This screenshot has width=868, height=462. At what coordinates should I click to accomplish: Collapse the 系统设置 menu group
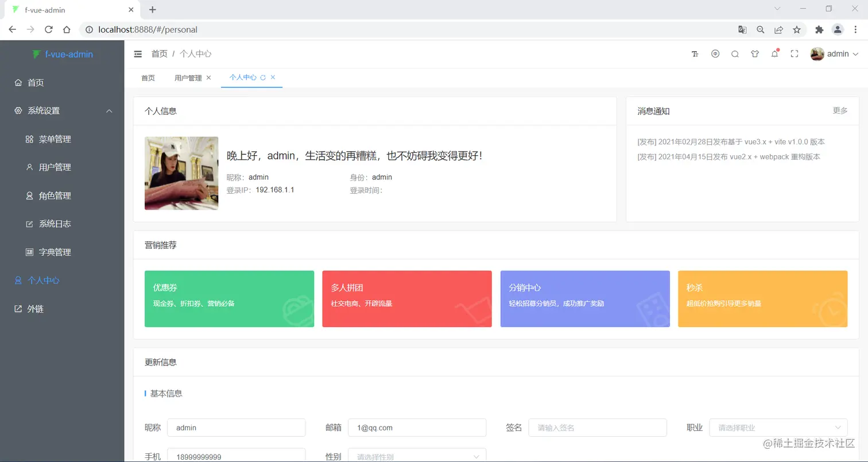click(x=62, y=111)
